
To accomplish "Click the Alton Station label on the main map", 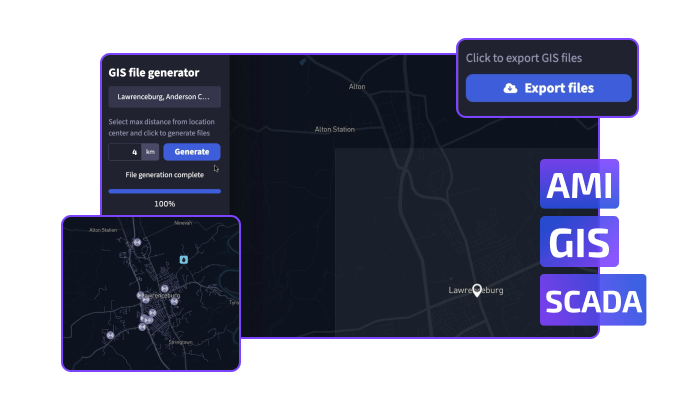I will 335,129.
